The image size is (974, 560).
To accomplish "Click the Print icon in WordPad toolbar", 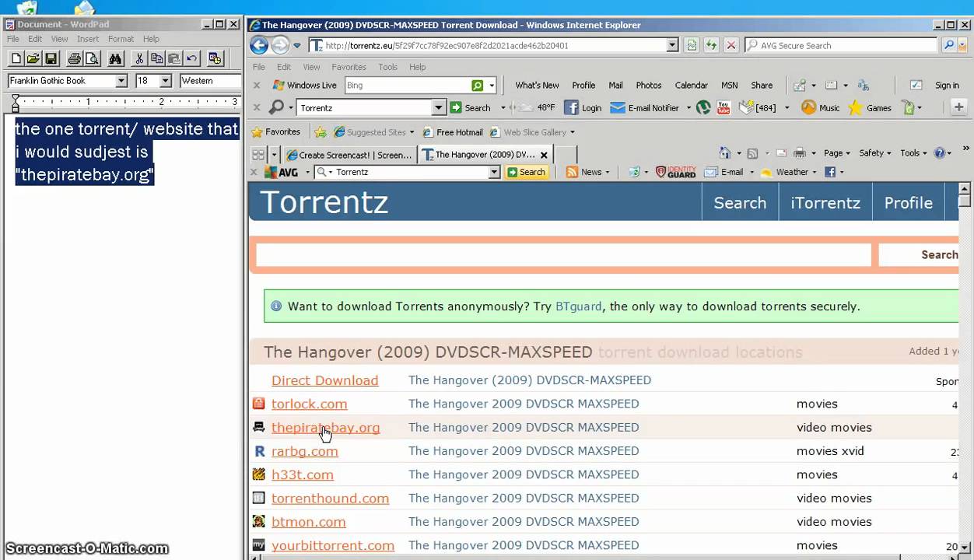I will (x=75, y=58).
